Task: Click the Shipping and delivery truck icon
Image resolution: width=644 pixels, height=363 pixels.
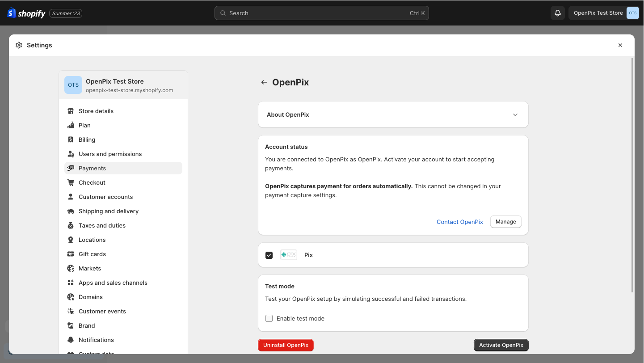Action: tap(71, 211)
